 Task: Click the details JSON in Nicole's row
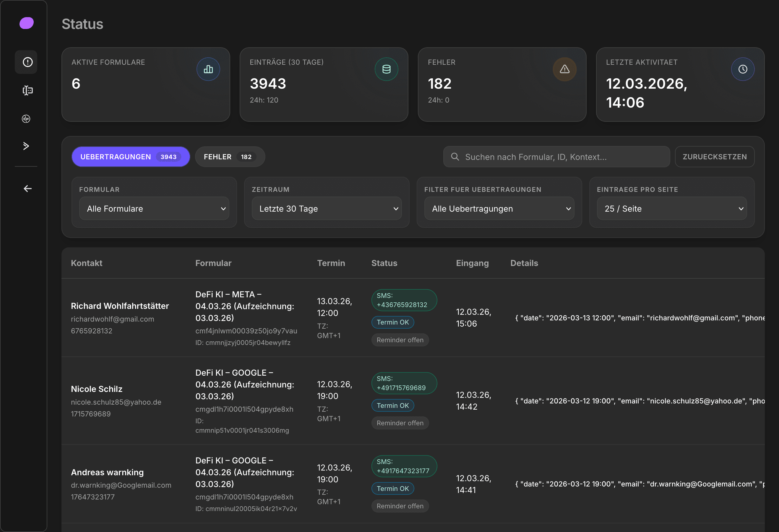pyautogui.click(x=640, y=401)
